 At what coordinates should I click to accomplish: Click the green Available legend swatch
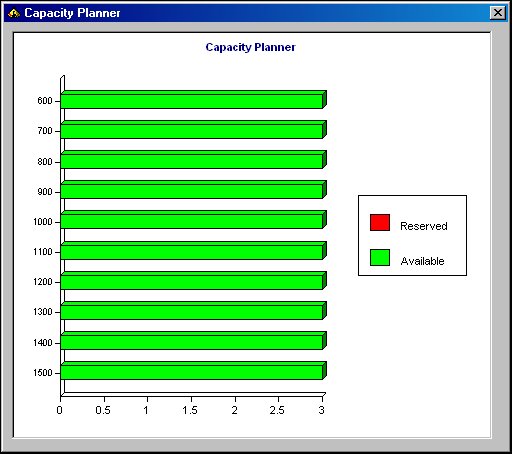(380, 257)
